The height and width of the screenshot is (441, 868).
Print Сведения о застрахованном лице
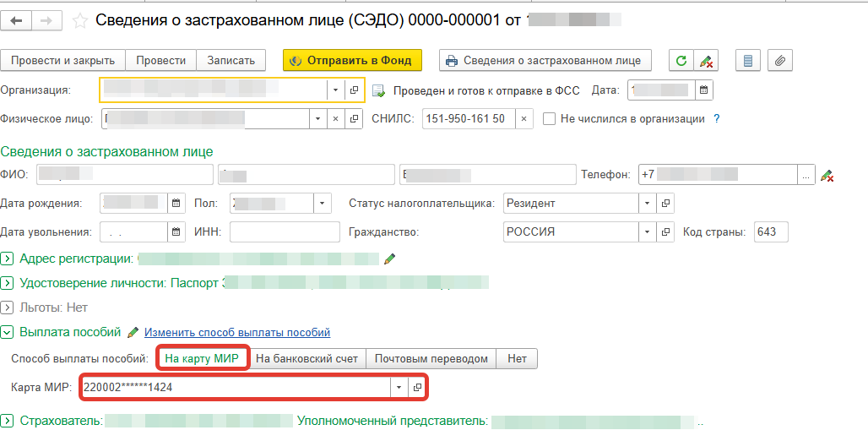pos(545,60)
